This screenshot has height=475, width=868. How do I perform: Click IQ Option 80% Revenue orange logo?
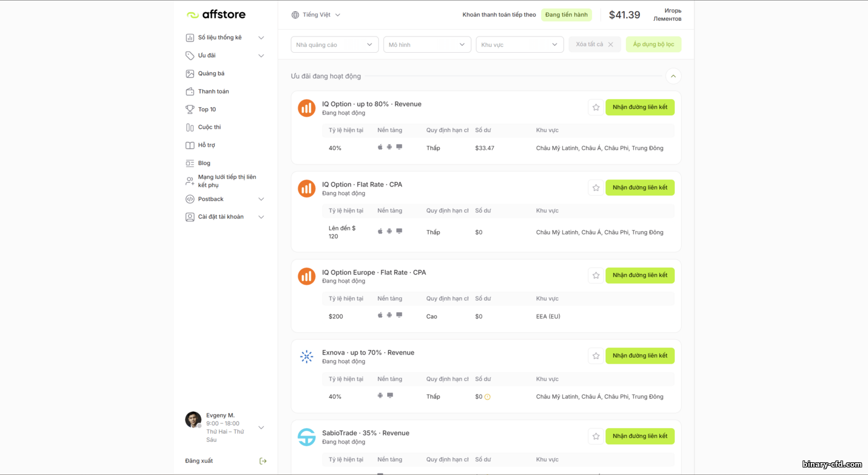(x=307, y=108)
